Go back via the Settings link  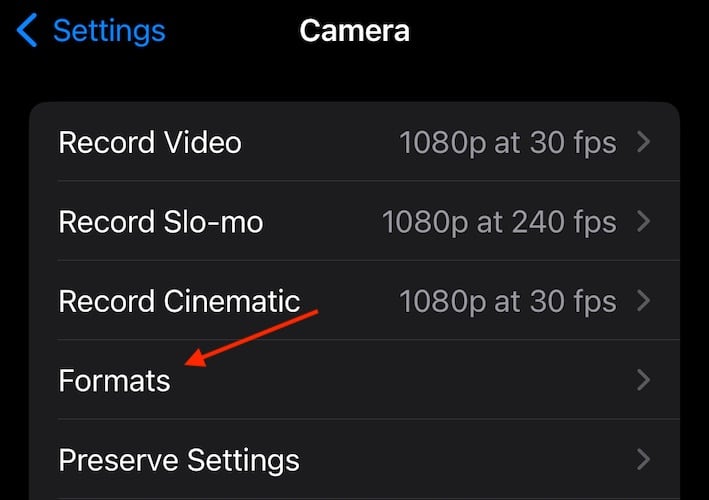click(108, 31)
